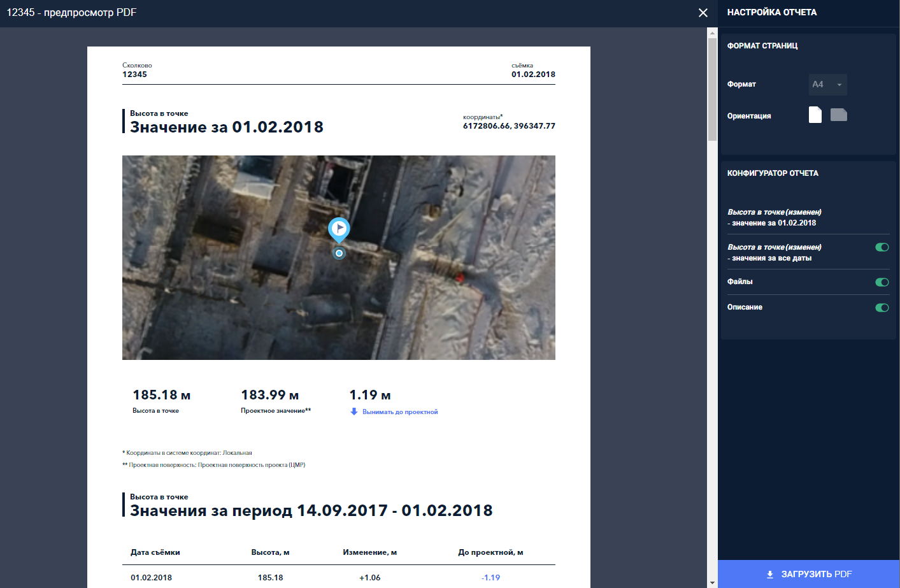Image resolution: width=900 pixels, height=588 pixels.
Task: Click the -1.19 value in the table
Action: (x=490, y=578)
